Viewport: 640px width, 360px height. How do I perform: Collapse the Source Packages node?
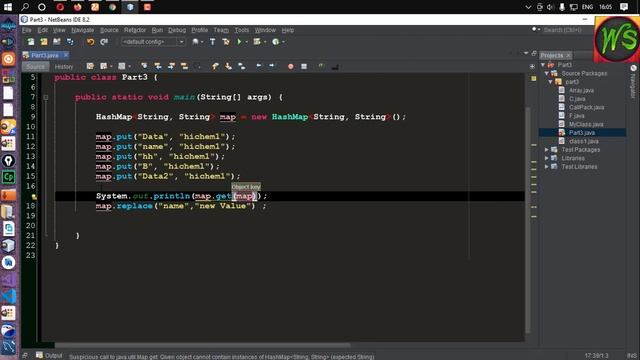click(x=547, y=73)
